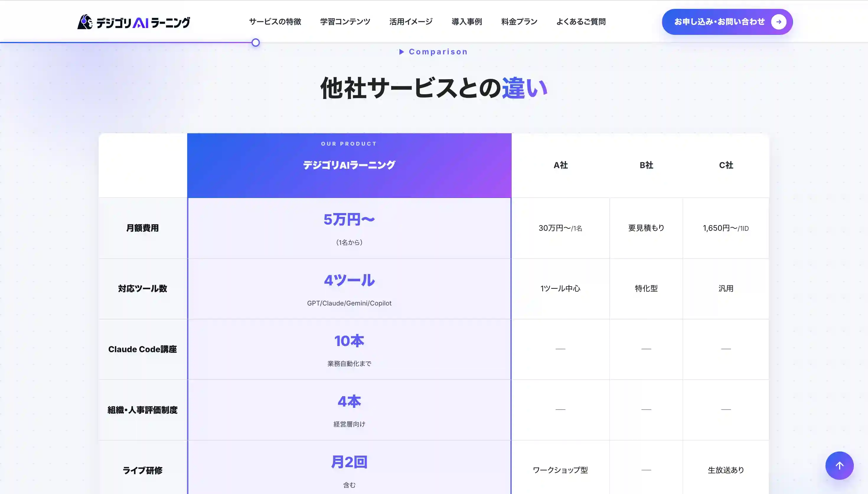Click the 4ツール value
The image size is (868, 494).
point(349,280)
